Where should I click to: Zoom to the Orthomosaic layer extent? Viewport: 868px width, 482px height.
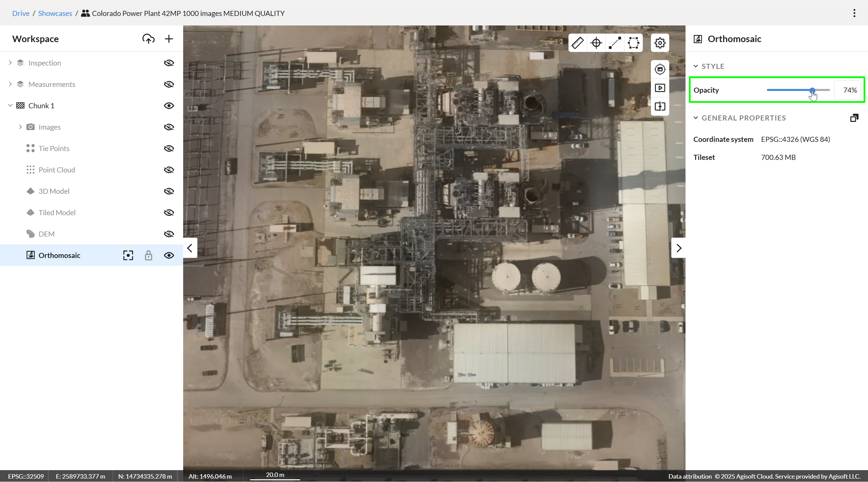coord(128,255)
